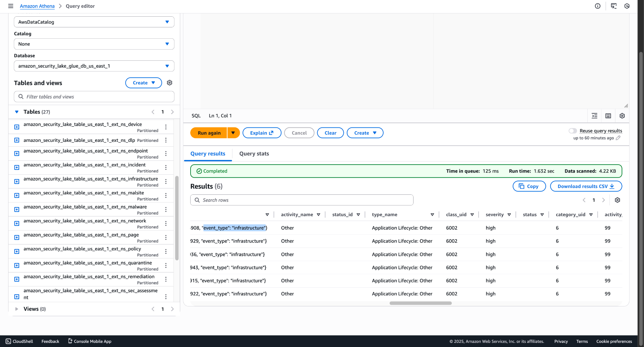Open Feedback in the footer

[50, 341]
